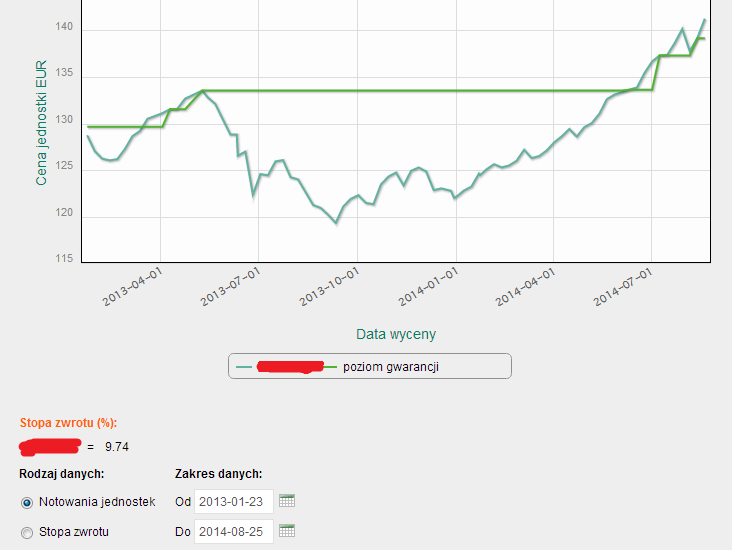Select the Stopa zwrotu radio button
732x550 pixels.
27,532
